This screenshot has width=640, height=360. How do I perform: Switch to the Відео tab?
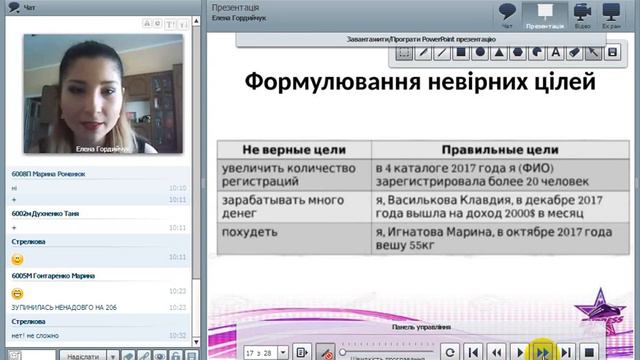click(582, 16)
